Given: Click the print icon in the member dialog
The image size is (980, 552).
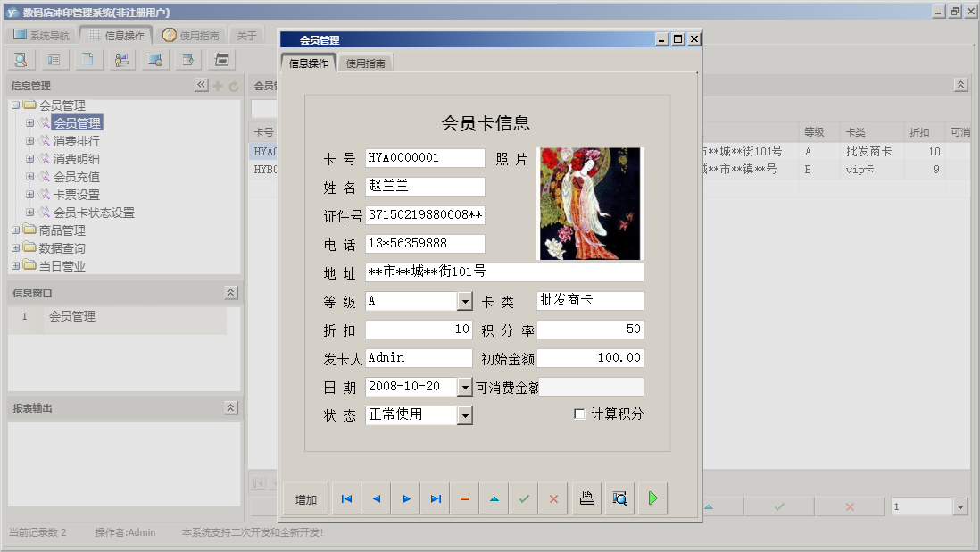Looking at the screenshot, I should [x=586, y=498].
